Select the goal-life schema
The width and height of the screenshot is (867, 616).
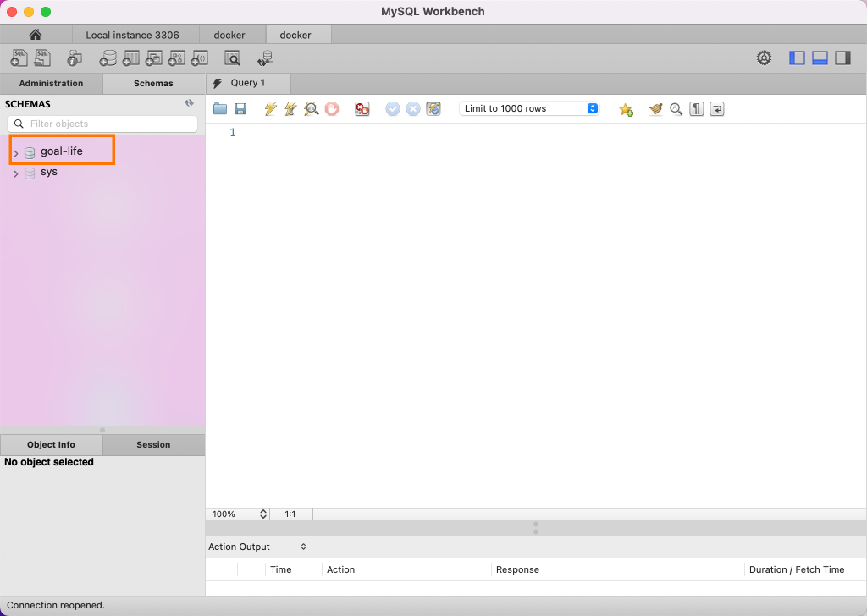[61, 151]
